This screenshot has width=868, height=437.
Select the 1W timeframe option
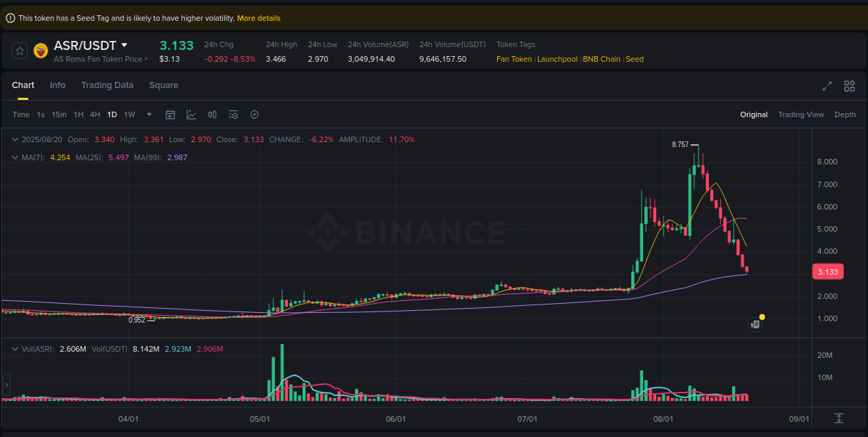pos(129,114)
